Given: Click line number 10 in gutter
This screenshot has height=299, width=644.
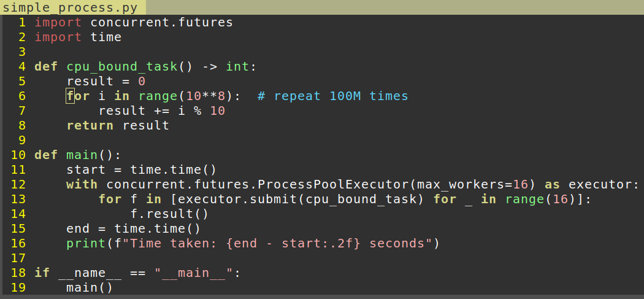Looking at the screenshot, I should click(x=18, y=155).
